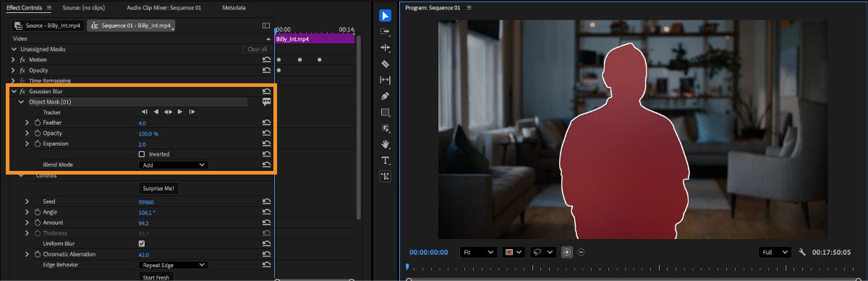Screen dimensions: 868x281
Task: Enable the Inverted checkbox
Action: pos(141,154)
